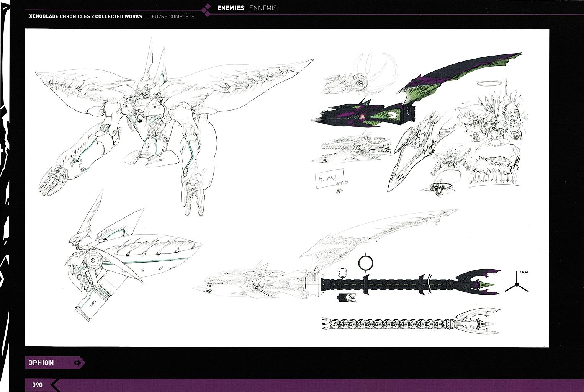The height and width of the screenshot is (392, 584).
Task: Select the white patterned shaft strip at bottom
Action: pyautogui.click(x=387, y=324)
